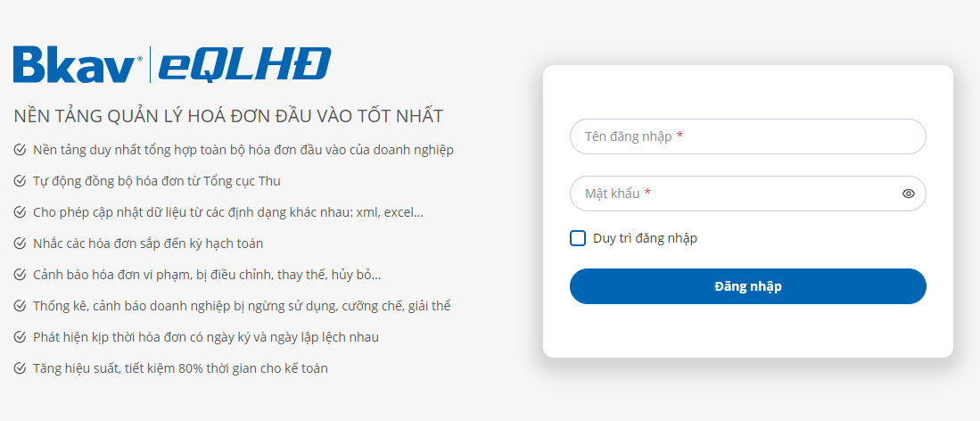The image size is (980, 421).
Task: Click the Duy trì đăng nhập label
Action: coord(645,238)
